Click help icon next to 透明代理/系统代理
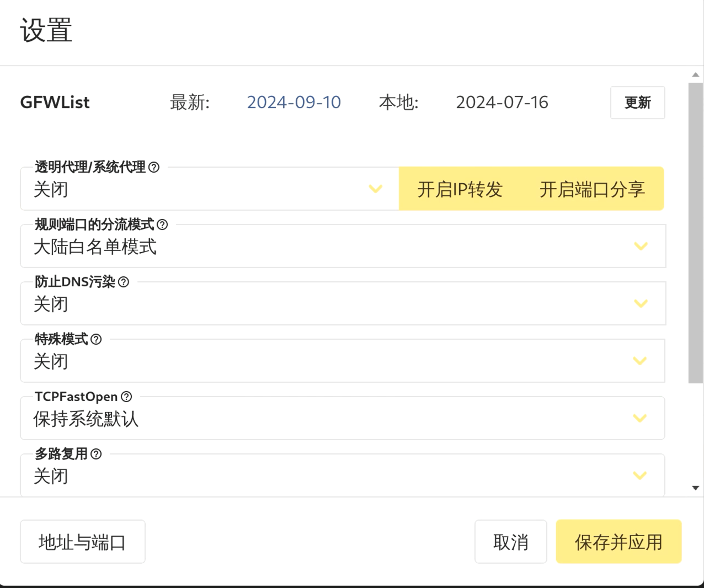Image resolution: width=704 pixels, height=588 pixels. click(154, 167)
